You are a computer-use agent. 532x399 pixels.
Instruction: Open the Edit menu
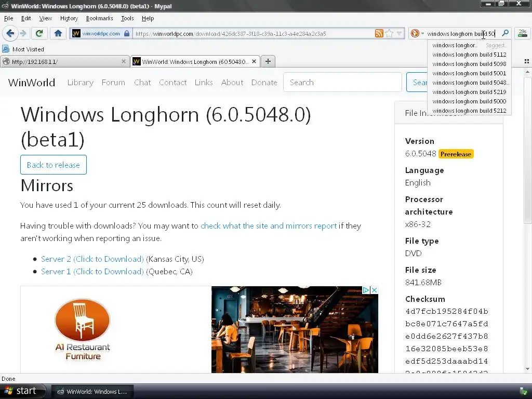26,18
